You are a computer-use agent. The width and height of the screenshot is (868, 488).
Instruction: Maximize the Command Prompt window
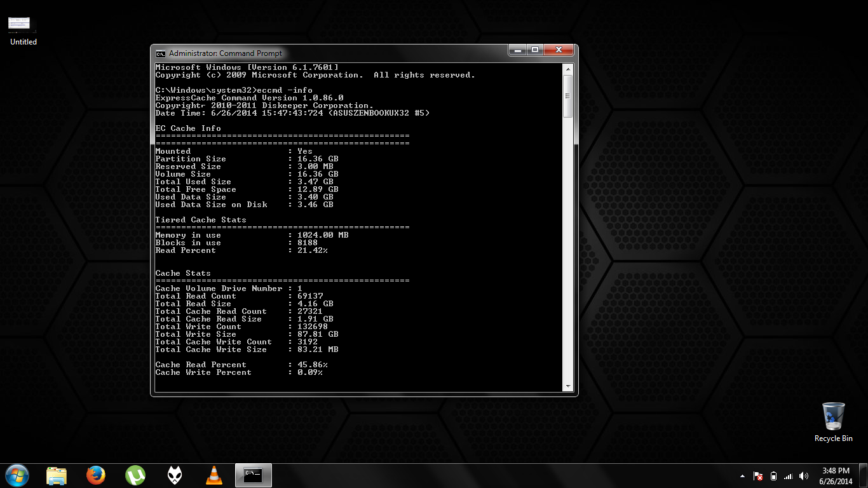534,50
